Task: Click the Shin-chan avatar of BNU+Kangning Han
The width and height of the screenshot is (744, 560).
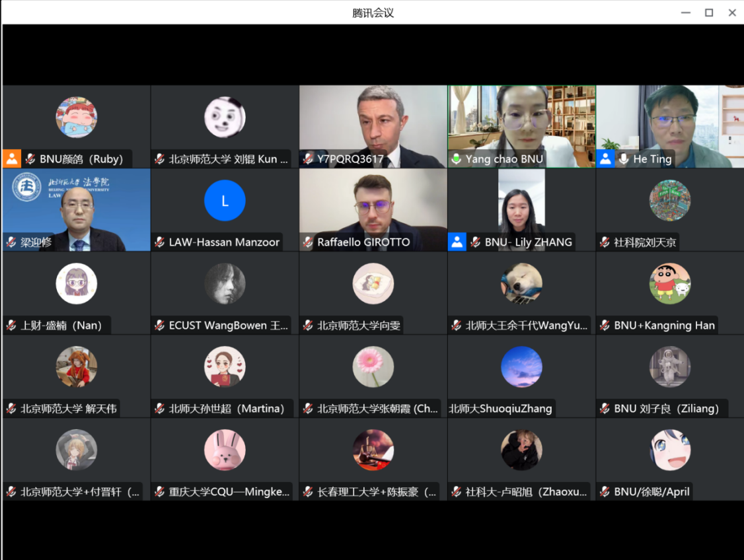Action: tap(669, 284)
